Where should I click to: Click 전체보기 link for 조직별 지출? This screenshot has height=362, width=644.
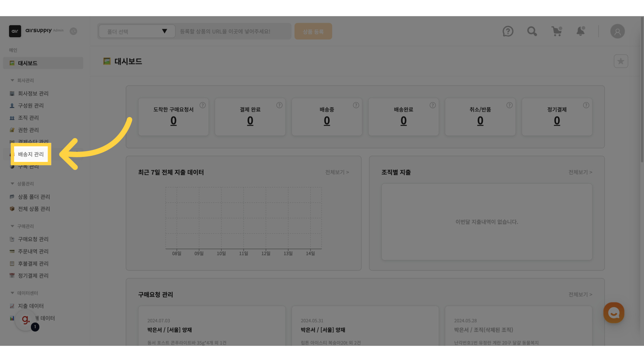580,172
